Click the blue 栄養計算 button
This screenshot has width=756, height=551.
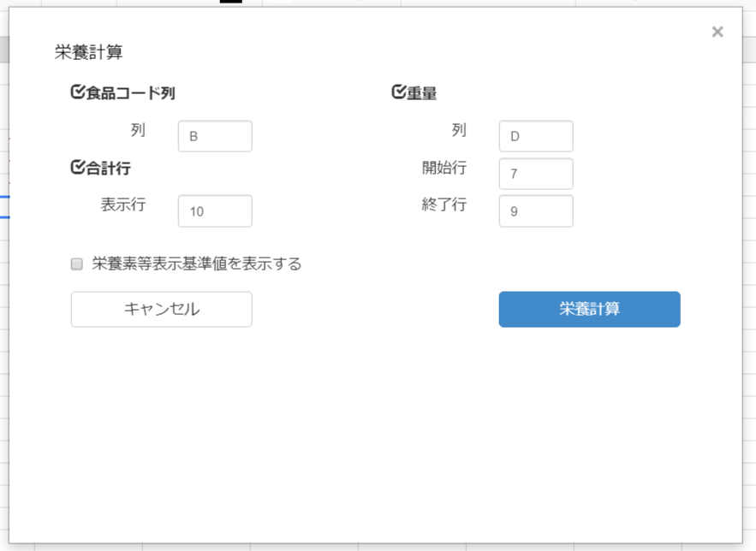click(590, 309)
